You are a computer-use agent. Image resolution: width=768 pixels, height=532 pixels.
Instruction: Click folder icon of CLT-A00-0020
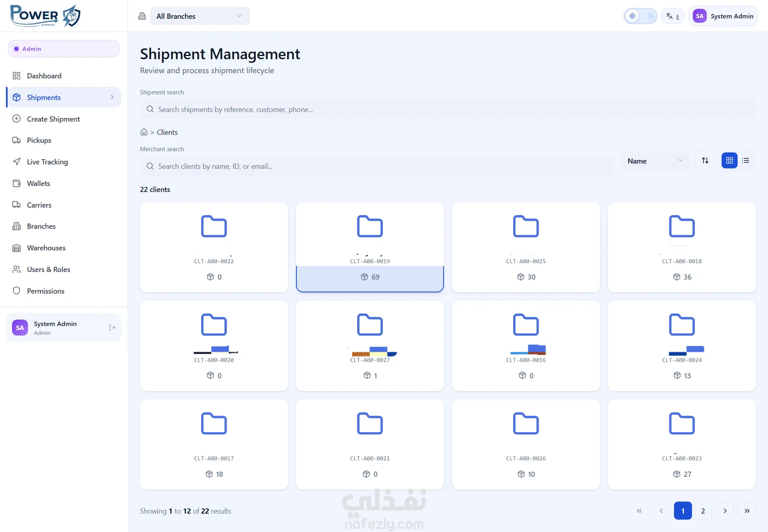click(x=214, y=325)
